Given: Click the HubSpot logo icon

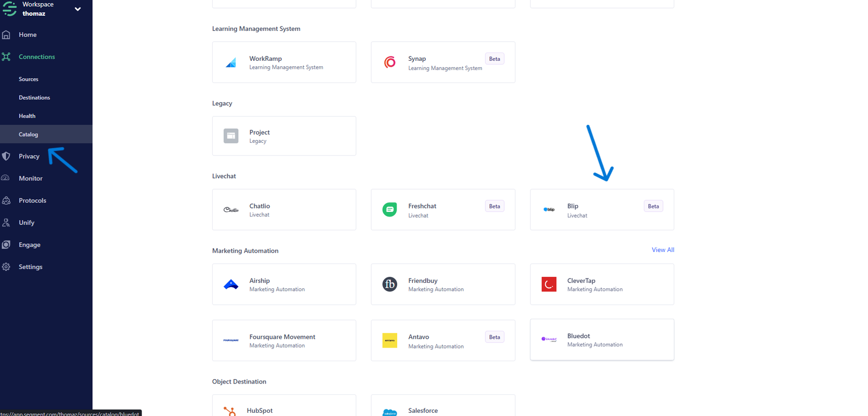Looking at the screenshot, I should [x=230, y=411].
